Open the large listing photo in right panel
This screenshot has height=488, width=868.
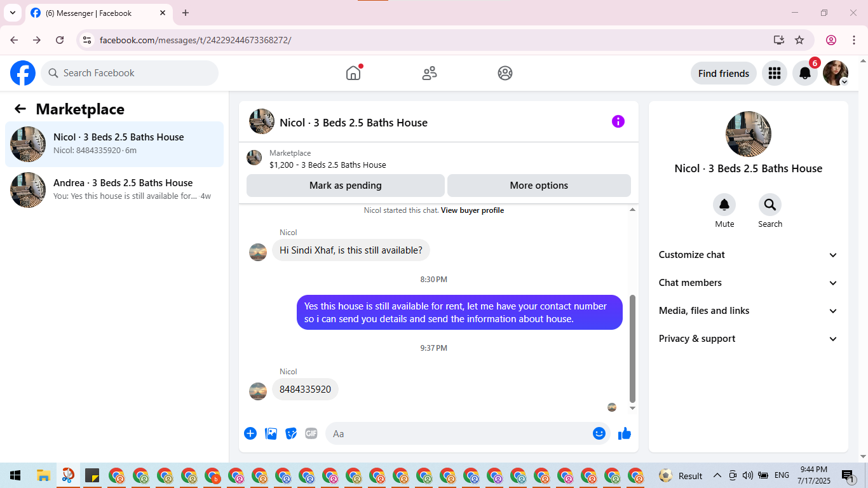click(749, 134)
